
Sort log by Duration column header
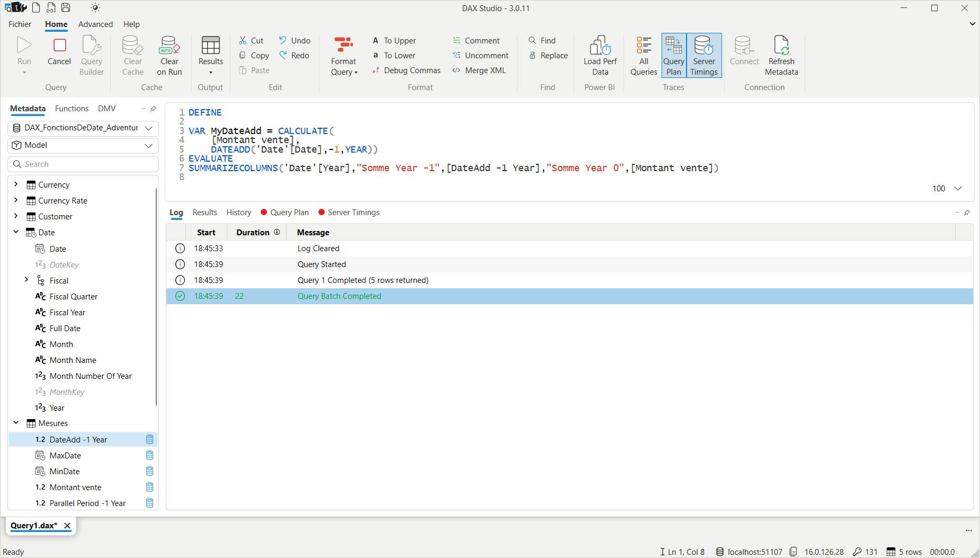(257, 232)
